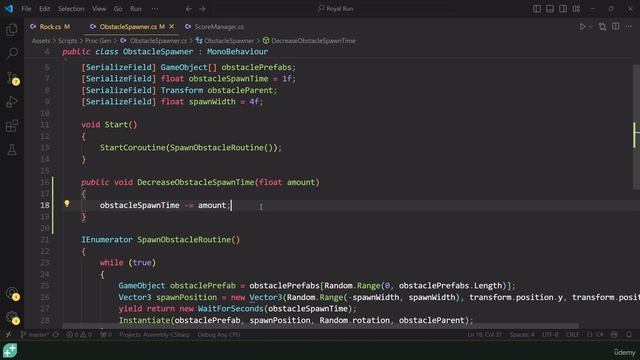Open the Accounts icon in activity bar

12,293
